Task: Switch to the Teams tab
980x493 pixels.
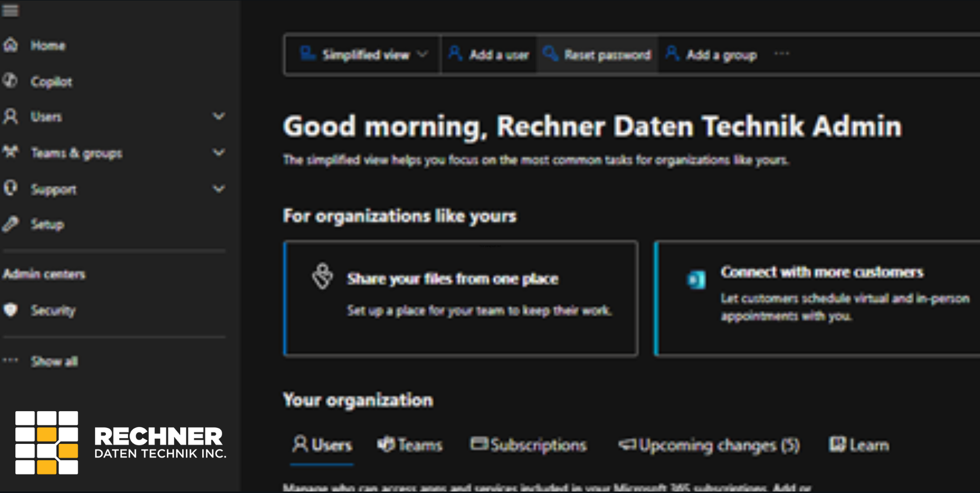Action: [x=410, y=445]
